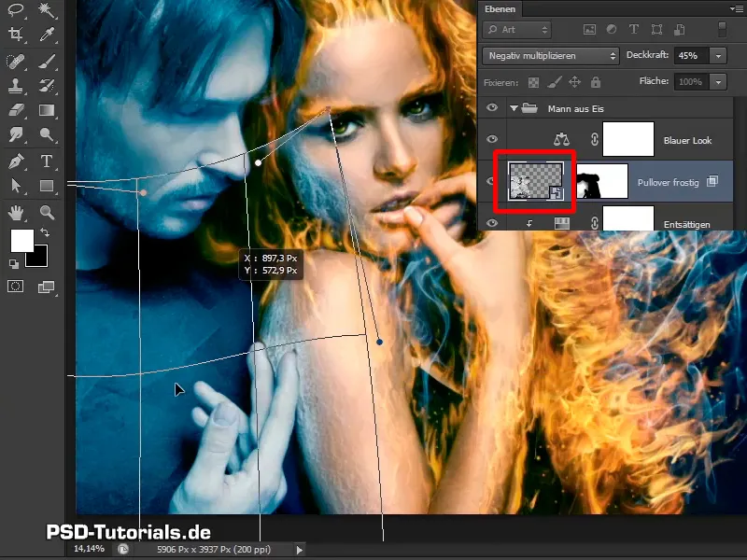Click the Pullover frostig smart filter icon
The height and width of the screenshot is (560, 747).
(x=712, y=181)
